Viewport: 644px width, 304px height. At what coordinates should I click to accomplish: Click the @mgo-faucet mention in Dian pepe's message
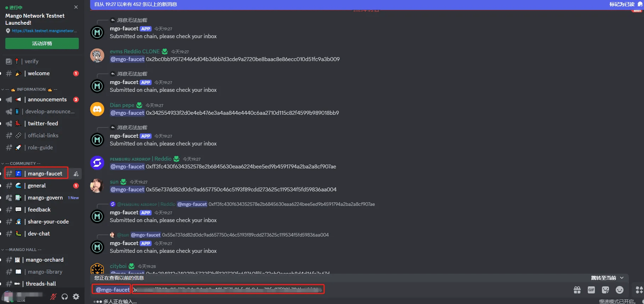click(x=127, y=113)
